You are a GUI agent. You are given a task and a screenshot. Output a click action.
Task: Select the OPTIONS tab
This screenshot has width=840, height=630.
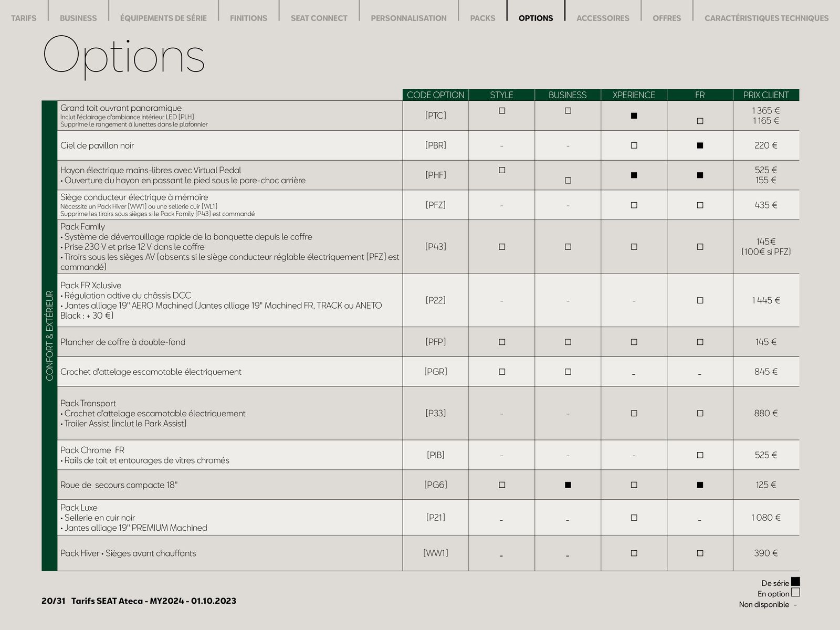(x=535, y=18)
